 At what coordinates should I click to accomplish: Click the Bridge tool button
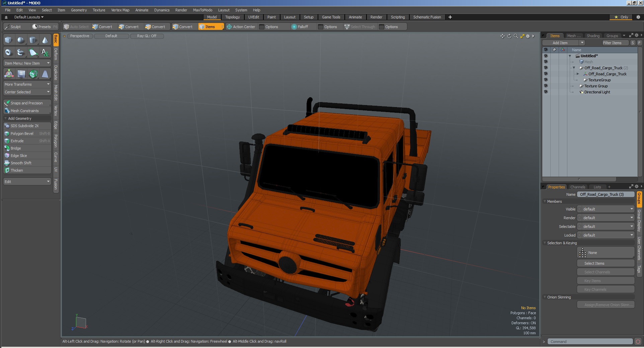[27, 148]
